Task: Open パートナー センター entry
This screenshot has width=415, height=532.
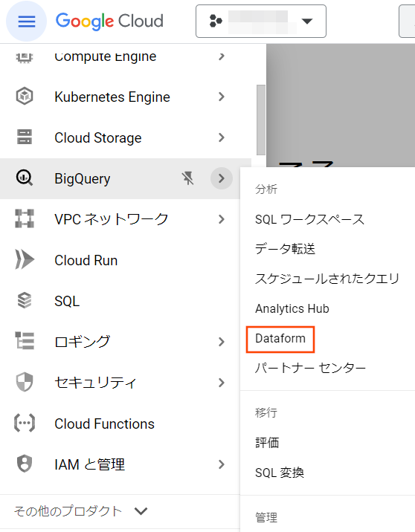Action: click(310, 368)
